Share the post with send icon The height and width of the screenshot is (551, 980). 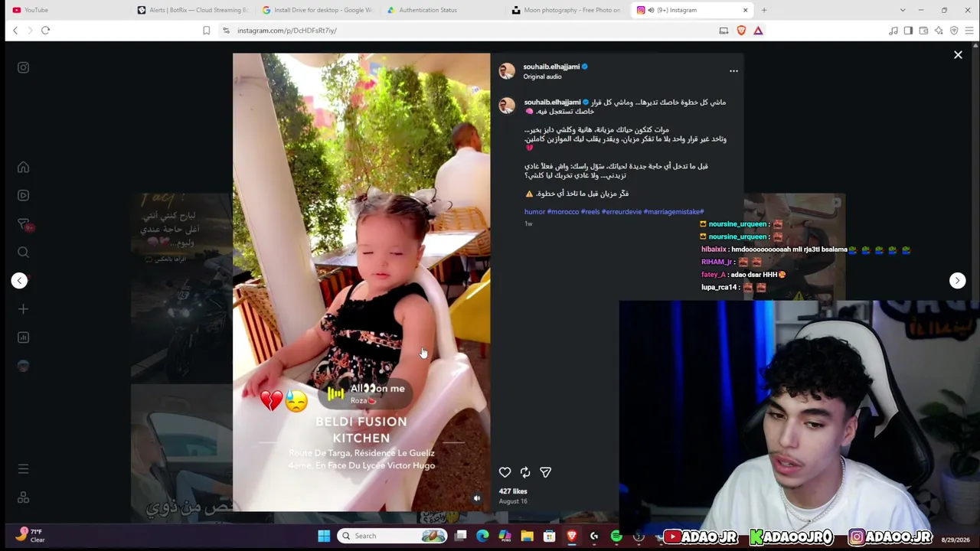point(545,472)
